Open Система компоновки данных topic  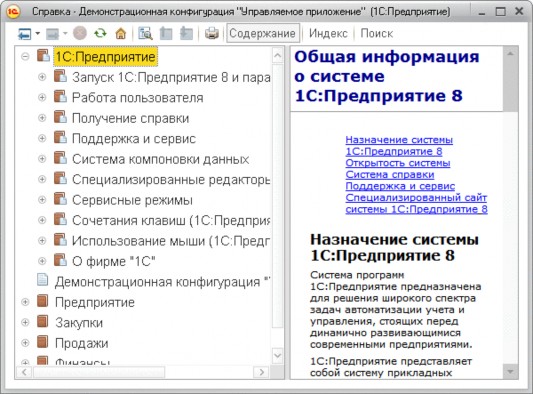click(x=160, y=159)
